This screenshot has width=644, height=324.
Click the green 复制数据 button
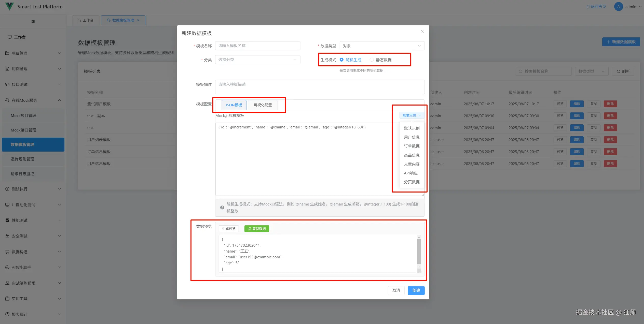(x=256, y=229)
